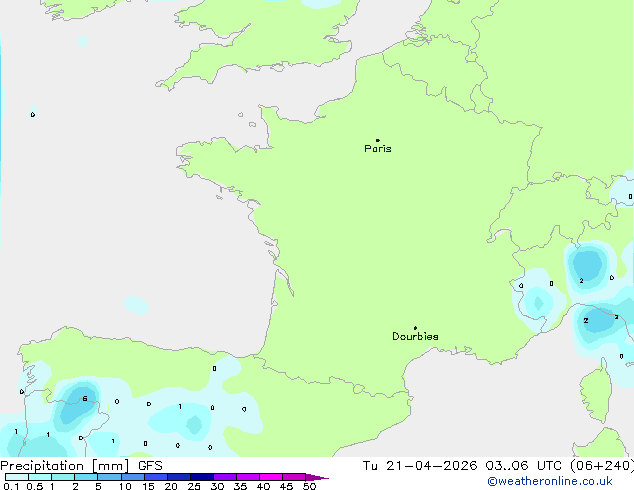Click the legend label '25'
The width and height of the screenshot is (634, 490).
click(194, 486)
